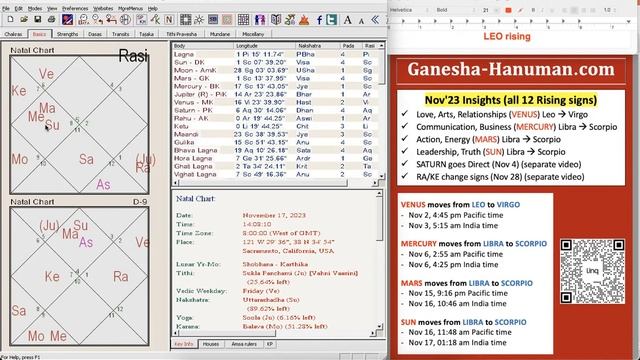
Task: Click planet table scroll right arrow
Action: point(374,183)
